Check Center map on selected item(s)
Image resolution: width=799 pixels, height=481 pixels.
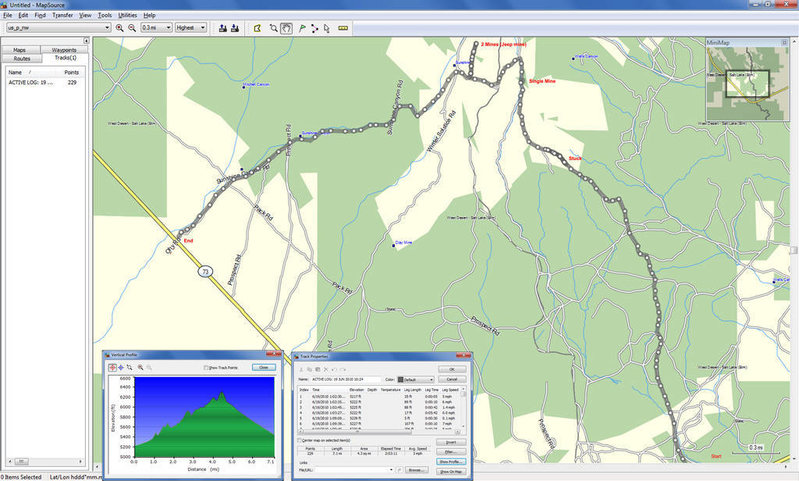pyautogui.click(x=300, y=440)
